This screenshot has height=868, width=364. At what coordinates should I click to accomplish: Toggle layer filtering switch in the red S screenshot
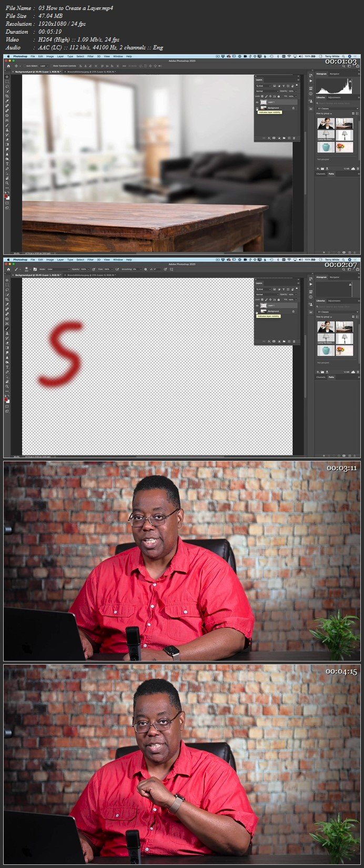297,288
